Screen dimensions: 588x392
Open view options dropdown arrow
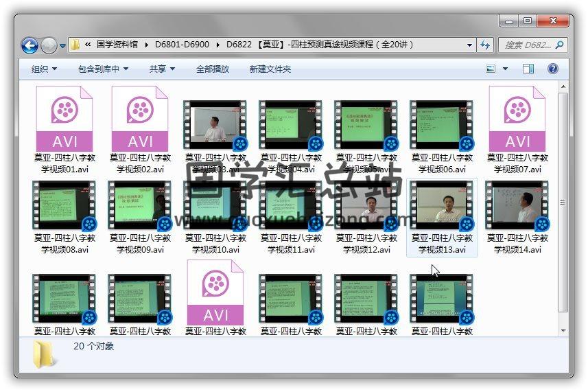coord(506,69)
